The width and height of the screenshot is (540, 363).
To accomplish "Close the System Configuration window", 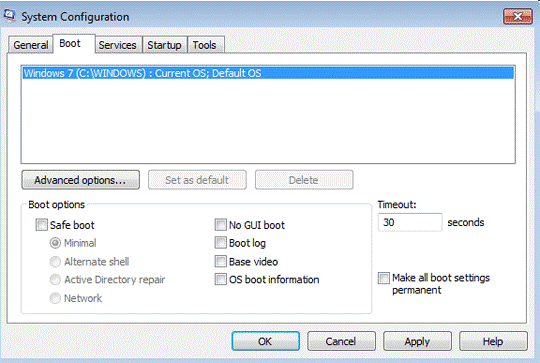I will (x=517, y=17).
